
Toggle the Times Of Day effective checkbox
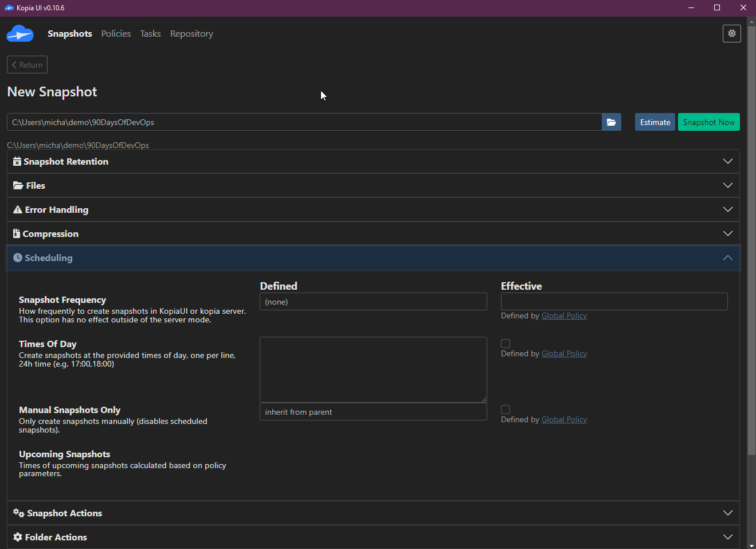pos(506,344)
